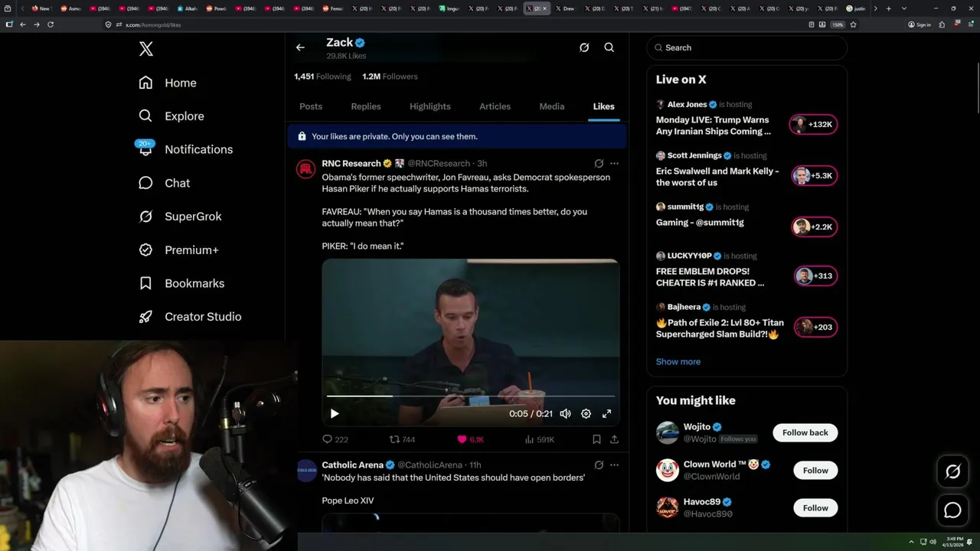Follow Havoc89
The image size is (980, 551).
click(815, 508)
